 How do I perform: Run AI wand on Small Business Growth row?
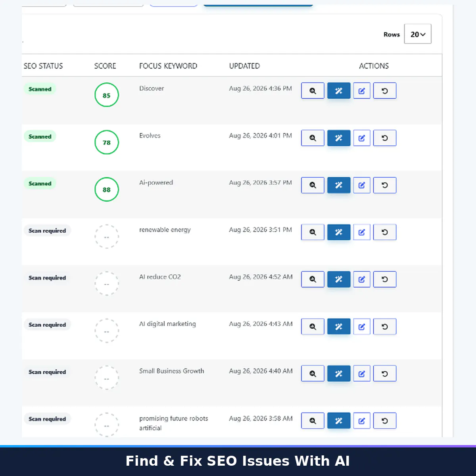tap(339, 374)
